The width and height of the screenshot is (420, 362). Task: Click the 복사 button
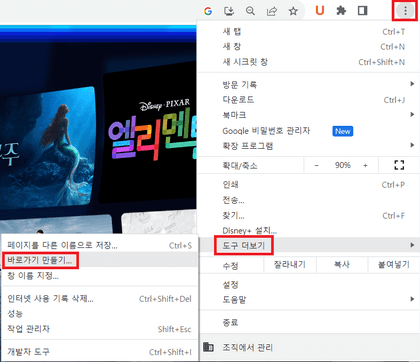tap(342, 265)
